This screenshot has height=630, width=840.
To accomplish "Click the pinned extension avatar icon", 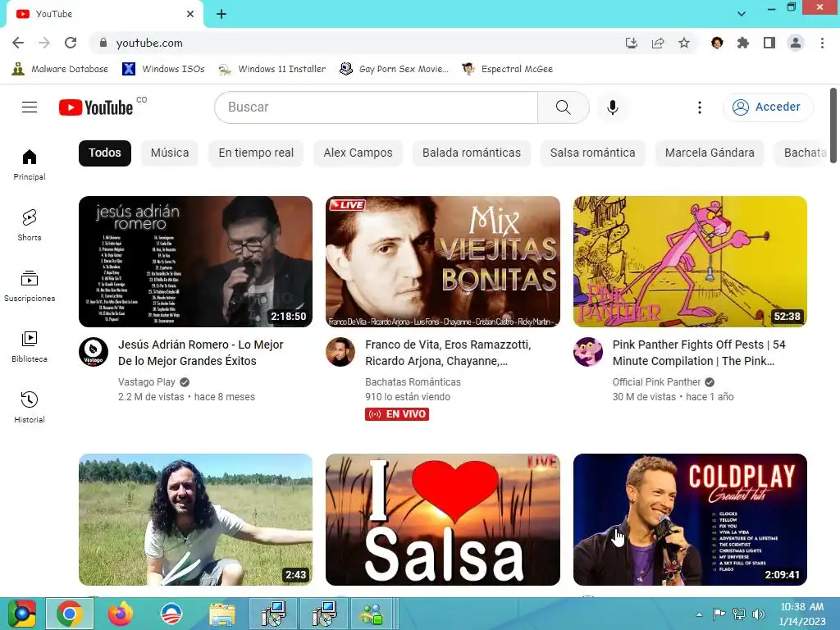I will 717,43.
